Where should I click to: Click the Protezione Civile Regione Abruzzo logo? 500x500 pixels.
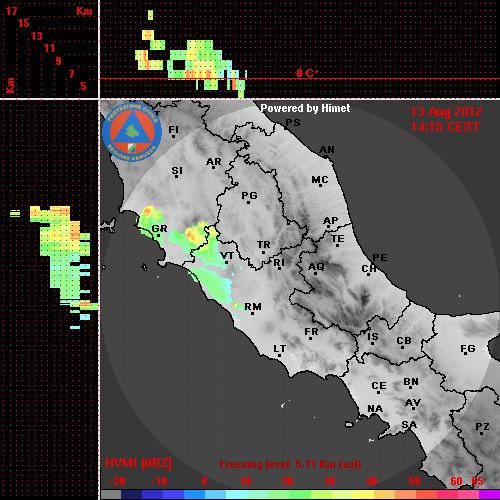(132, 132)
